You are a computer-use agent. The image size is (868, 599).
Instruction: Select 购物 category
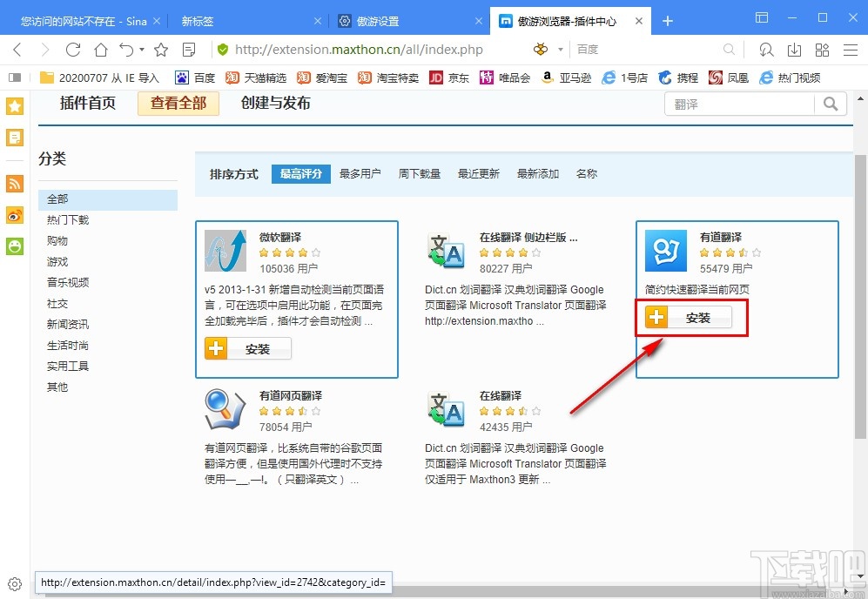coord(57,241)
